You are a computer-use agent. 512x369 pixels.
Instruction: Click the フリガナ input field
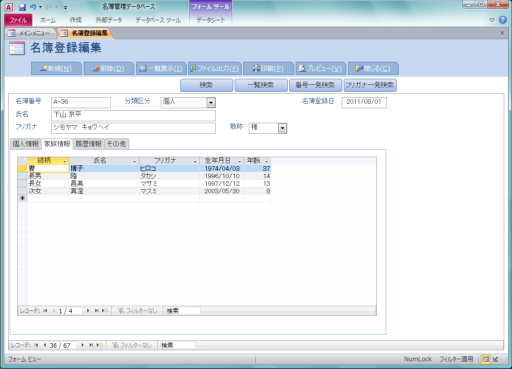(x=133, y=128)
